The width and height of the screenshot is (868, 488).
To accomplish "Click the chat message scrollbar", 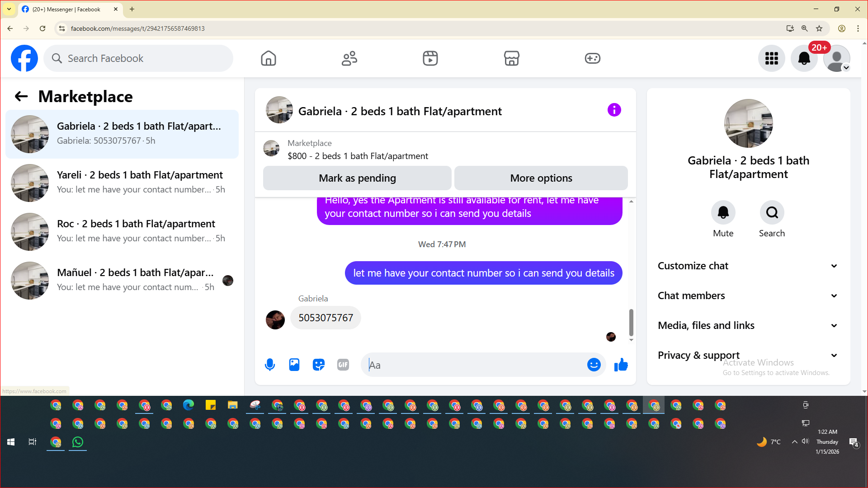I will click(631, 322).
